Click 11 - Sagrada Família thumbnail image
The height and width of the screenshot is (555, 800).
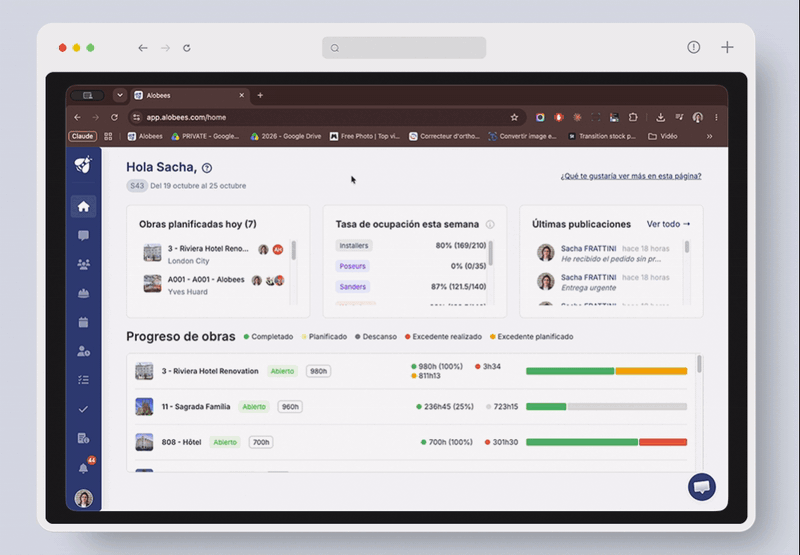[144, 407]
